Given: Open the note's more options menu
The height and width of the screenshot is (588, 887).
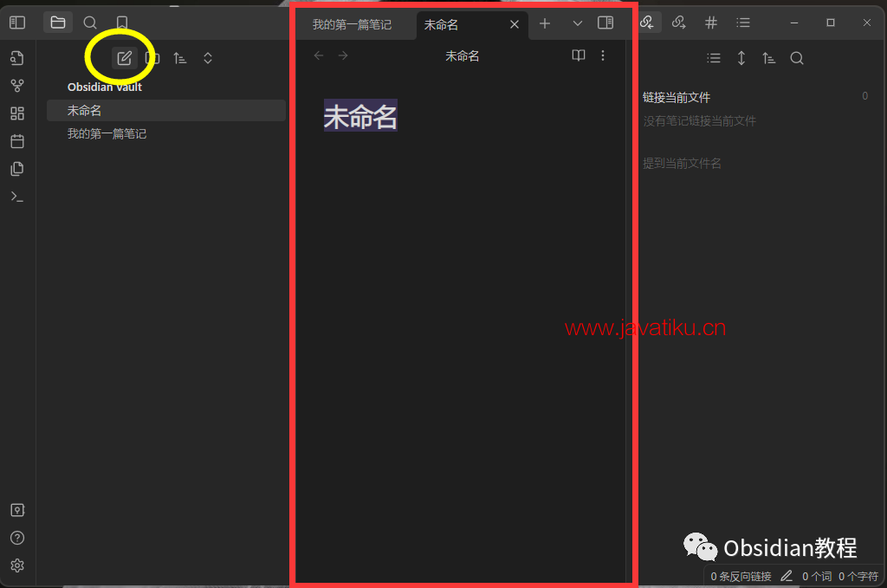Looking at the screenshot, I should (x=603, y=55).
